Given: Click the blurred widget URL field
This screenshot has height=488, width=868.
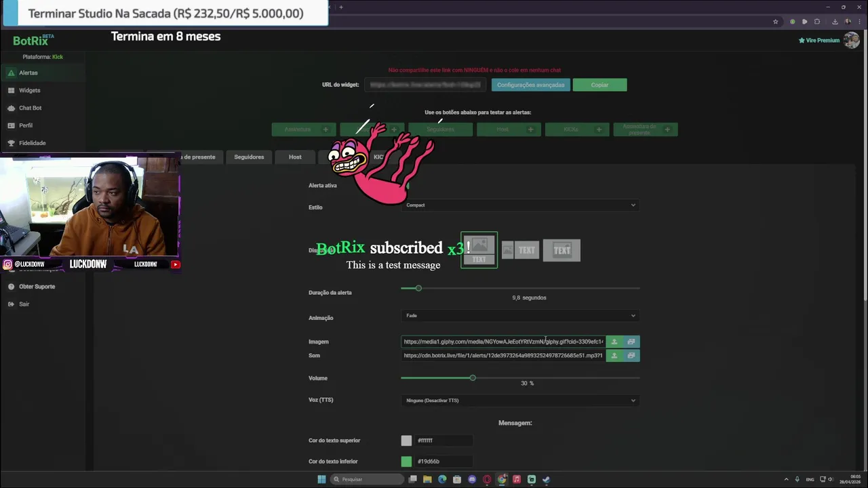Looking at the screenshot, I should 425,85.
